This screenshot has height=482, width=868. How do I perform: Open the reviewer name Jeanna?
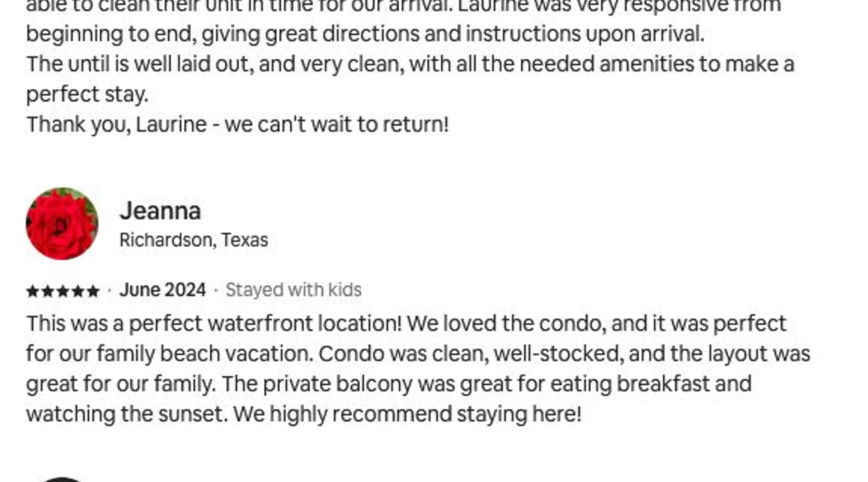tap(160, 211)
